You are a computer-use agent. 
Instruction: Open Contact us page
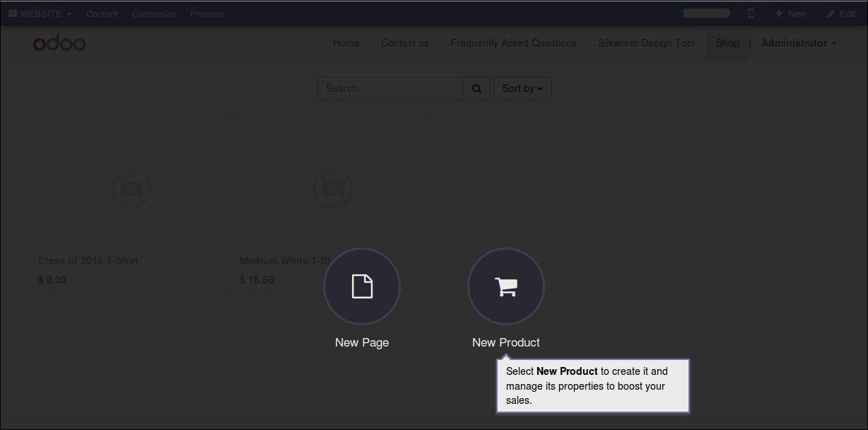coord(405,43)
